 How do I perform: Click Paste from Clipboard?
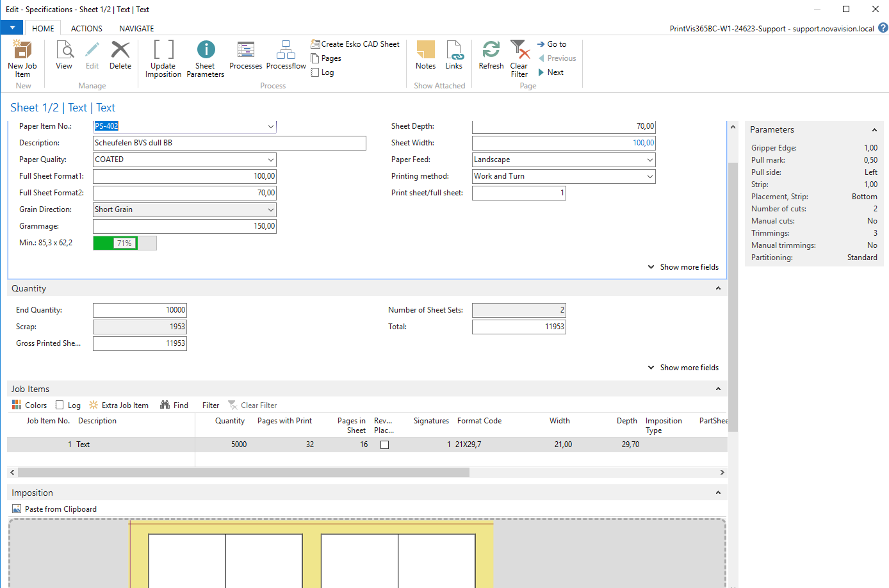[54, 509]
